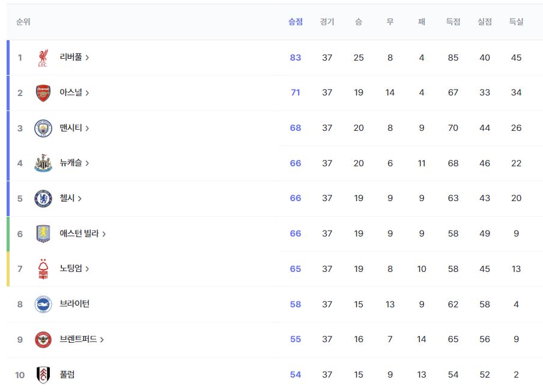Click Brentford's 16 wins cell
The height and width of the screenshot is (392, 543).
pos(359,339)
